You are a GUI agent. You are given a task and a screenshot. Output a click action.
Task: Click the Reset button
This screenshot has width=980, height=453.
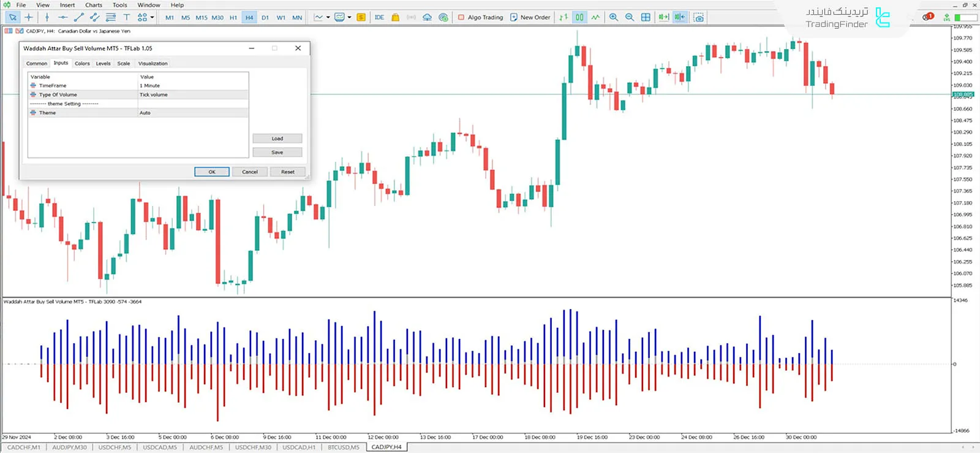(x=287, y=172)
